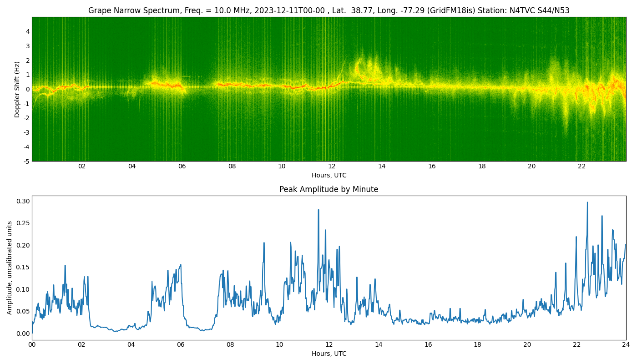Click the 14 hour tick of spectrum plot
Image resolution: width=637 pixels, height=364 pixels.
tap(382, 166)
